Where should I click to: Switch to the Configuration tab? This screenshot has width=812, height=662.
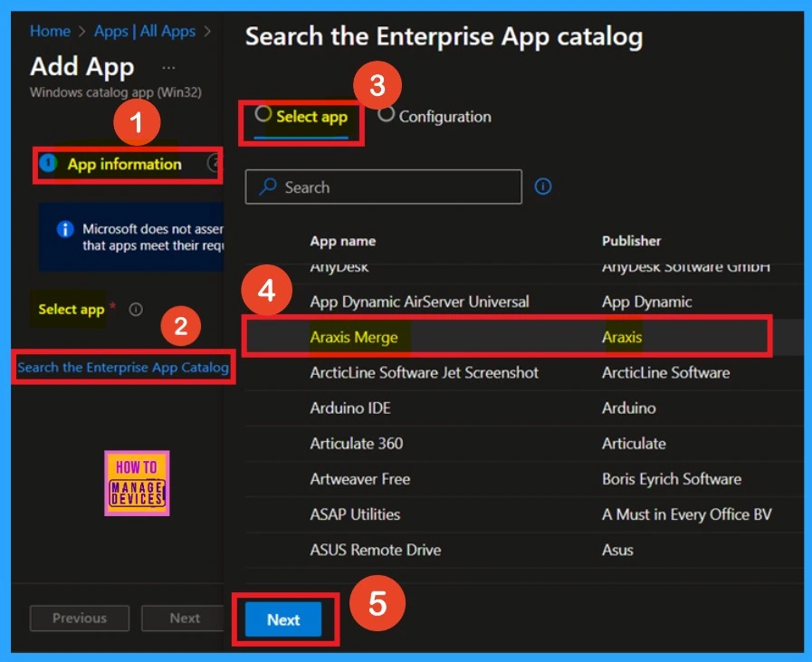(435, 116)
